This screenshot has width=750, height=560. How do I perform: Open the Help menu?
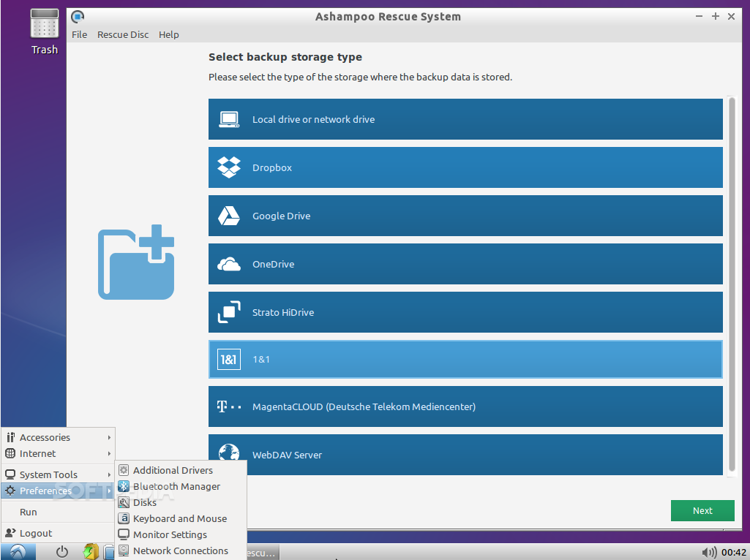[x=169, y=34]
